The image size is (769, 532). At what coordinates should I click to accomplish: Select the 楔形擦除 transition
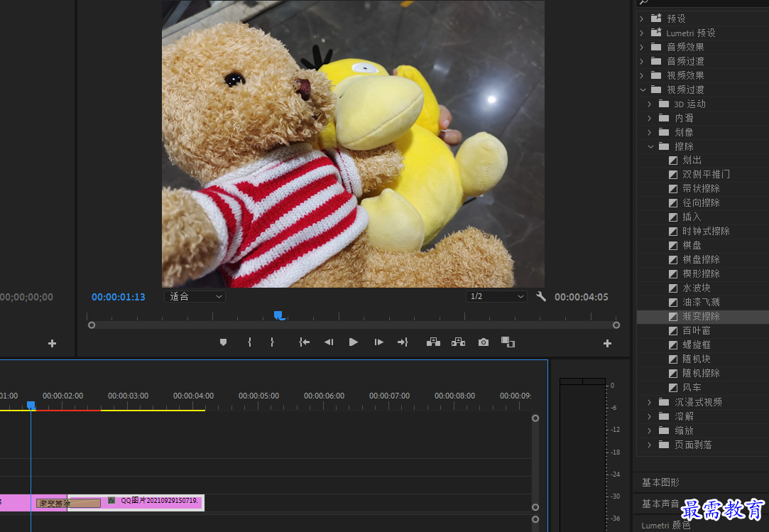pyautogui.click(x=703, y=274)
